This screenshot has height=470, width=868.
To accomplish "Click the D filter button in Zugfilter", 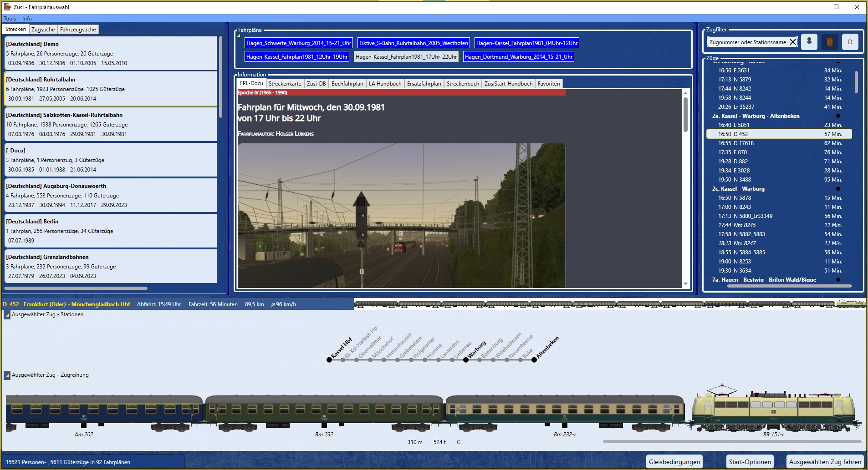I will 850,42.
